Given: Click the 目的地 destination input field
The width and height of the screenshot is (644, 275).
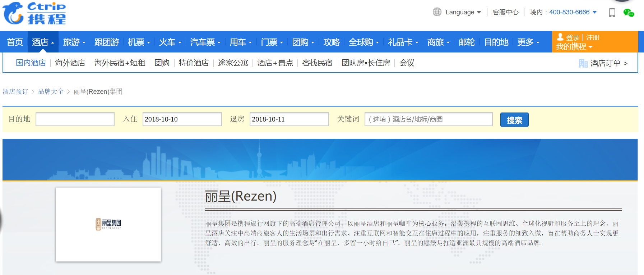Looking at the screenshot, I should click(75, 119).
